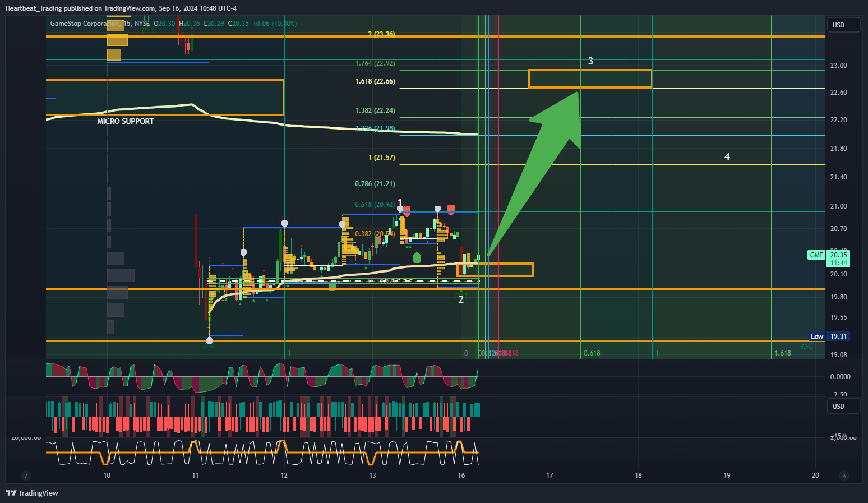This screenshot has height=503, width=868.
Task: Click date 17 on the time axis
Action: click(x=550, y=476)
